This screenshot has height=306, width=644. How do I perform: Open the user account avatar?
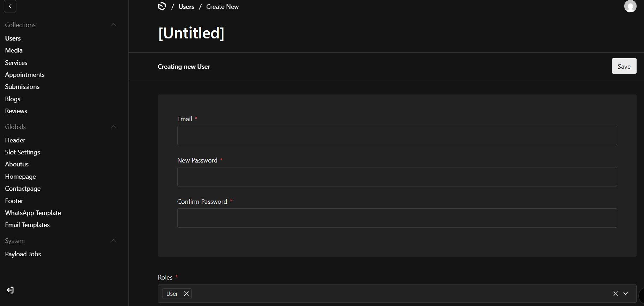pyautogui.click(x=630, y=6)
